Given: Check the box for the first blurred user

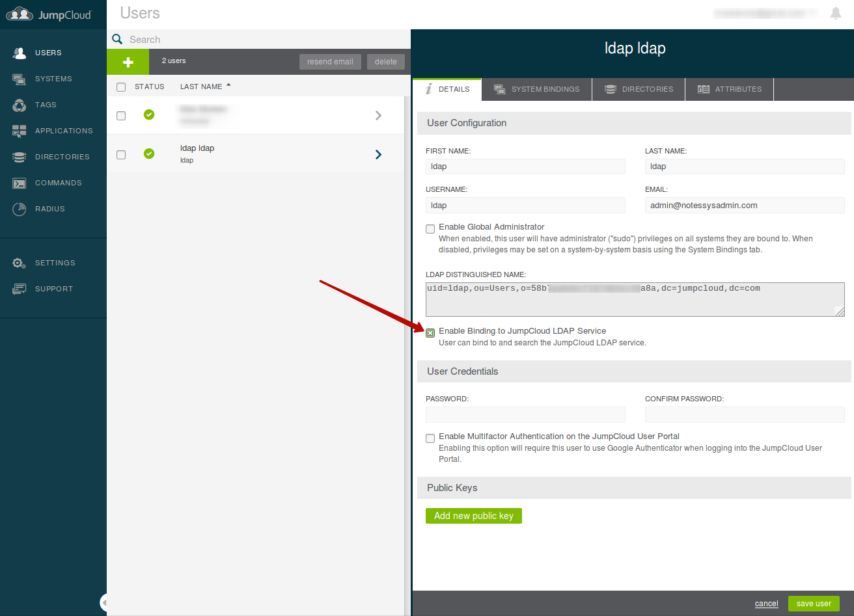Looking at the screenshot, I should click(121, 116).
